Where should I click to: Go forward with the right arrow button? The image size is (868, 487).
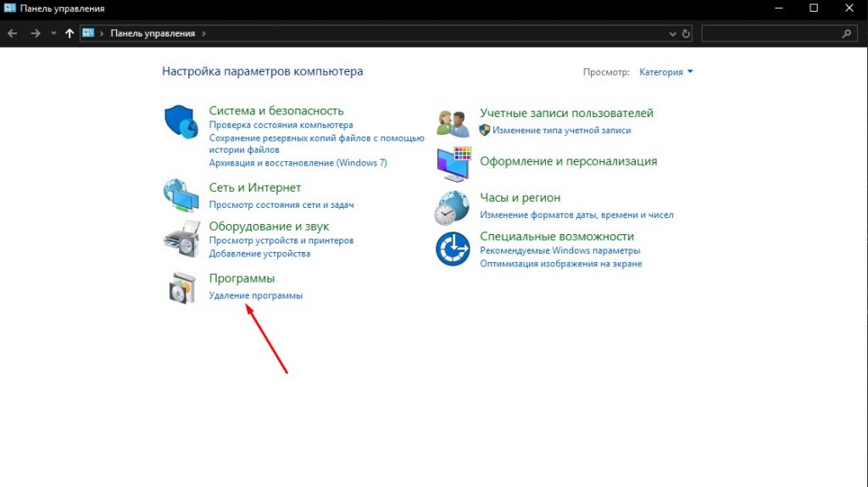coord(35,33)
